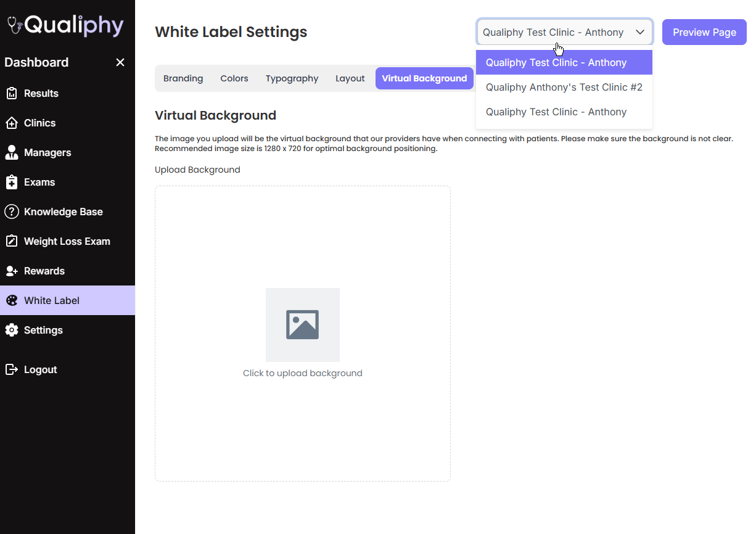Open the Results menu item

[x=67, y=93]
